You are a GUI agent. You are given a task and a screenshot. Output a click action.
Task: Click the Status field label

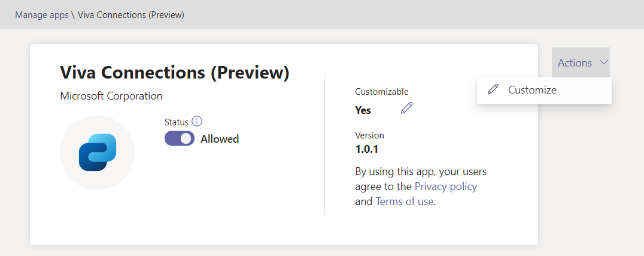coord(177,122)
